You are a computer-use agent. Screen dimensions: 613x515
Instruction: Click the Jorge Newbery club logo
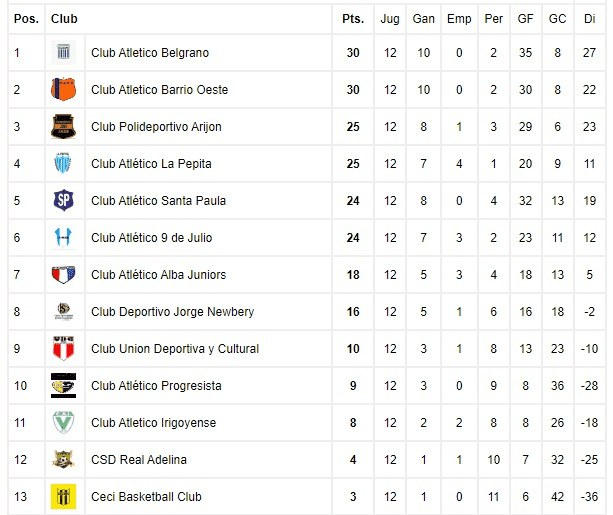63,311
